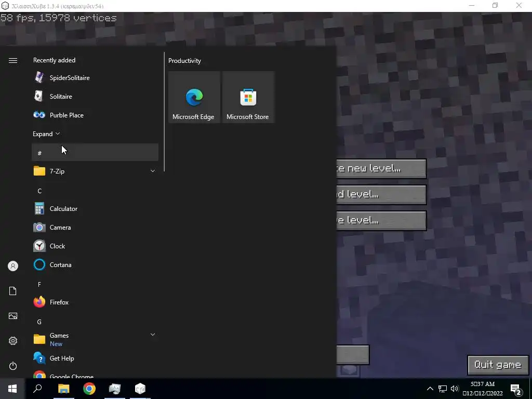Image resolution: width=532 pixels, height=399 pixels.
Task: Open Documents from Start sidebar
Action: [x=13, y=291]
